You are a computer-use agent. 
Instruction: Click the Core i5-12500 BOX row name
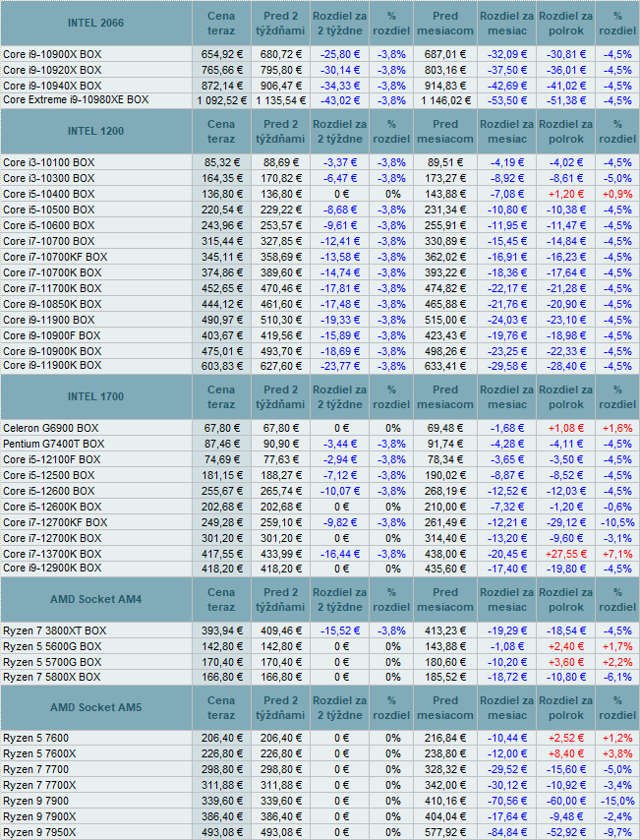[49, 476]
